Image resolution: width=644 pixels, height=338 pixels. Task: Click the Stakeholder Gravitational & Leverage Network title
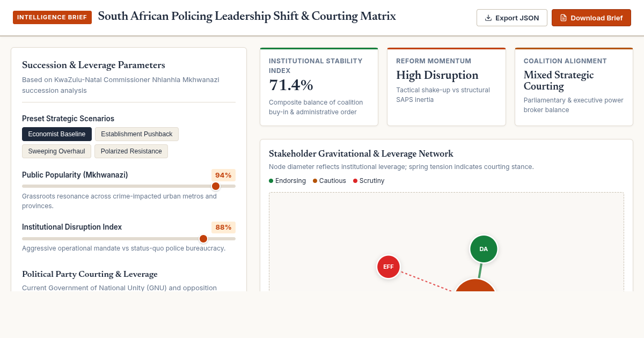[x=361, y=154]
